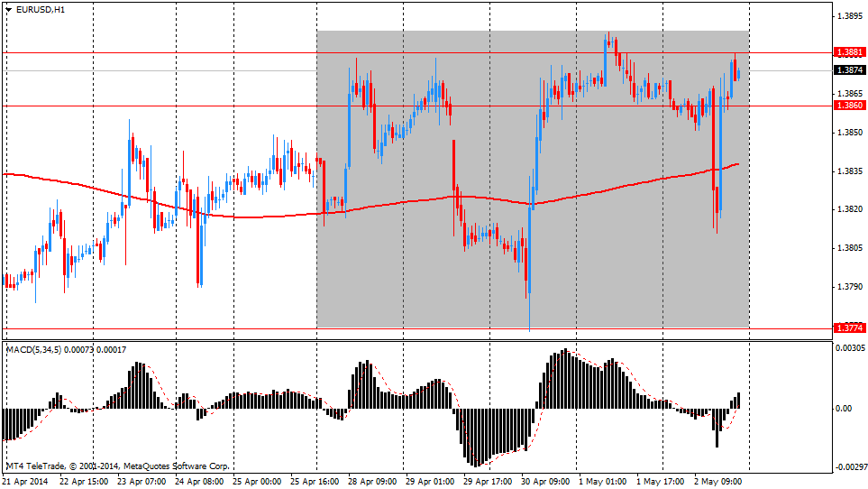Click the triangle arrow beside EURUSD,H1
The height and width of the screenshot is (489, 868).
[8, 10]
